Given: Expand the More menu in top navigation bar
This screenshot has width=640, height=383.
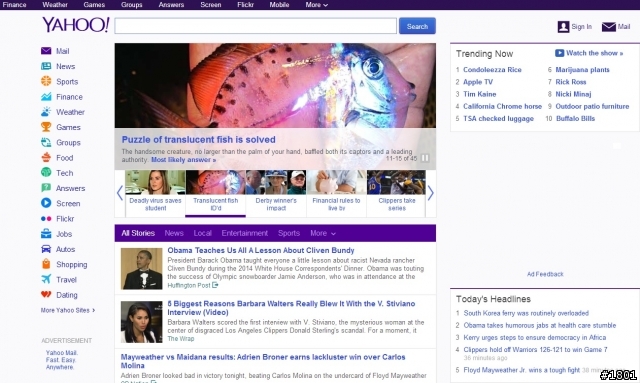Looking at the screenshot, I should click(316, 5).
